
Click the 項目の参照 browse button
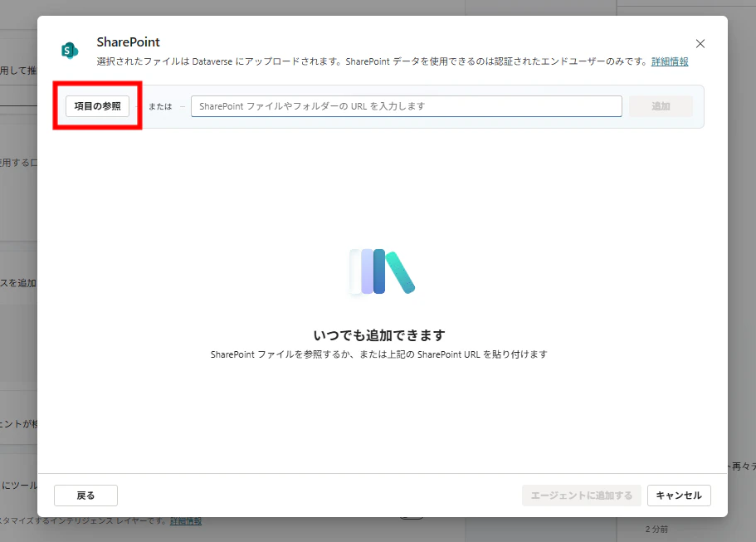(97, 106)
